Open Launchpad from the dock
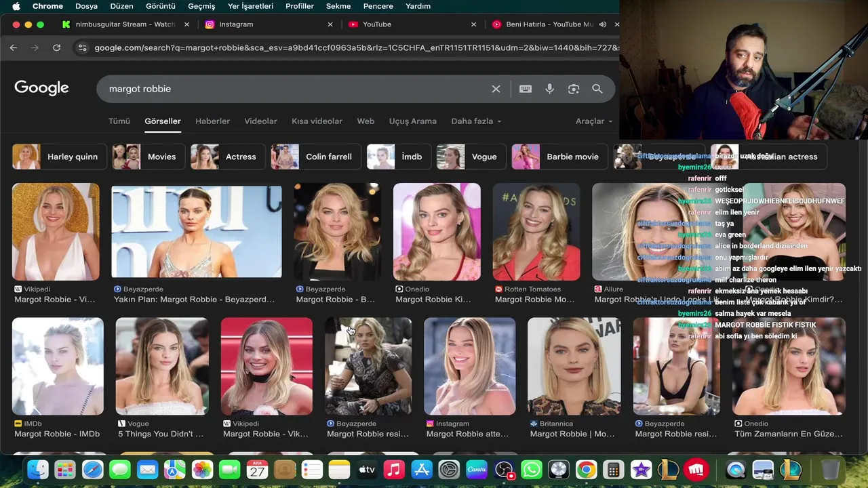The width and height of the screenshot is (868, 488). [x=65, y=469]
